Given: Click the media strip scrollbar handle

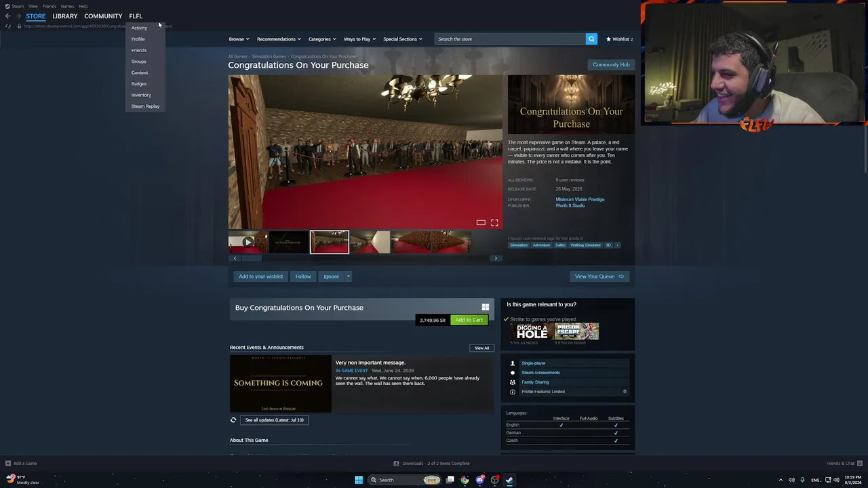Looking at the screenshot, I should pyautogui.click(x=252, y=258).
